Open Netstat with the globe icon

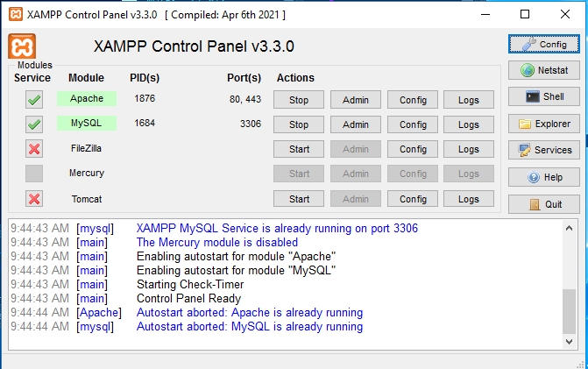click(x=543, y=70)
